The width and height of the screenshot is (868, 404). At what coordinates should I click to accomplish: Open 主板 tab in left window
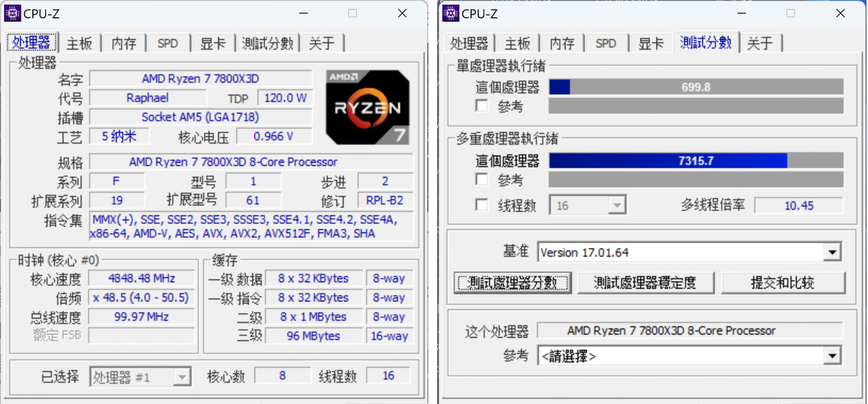tap(79, 44)
